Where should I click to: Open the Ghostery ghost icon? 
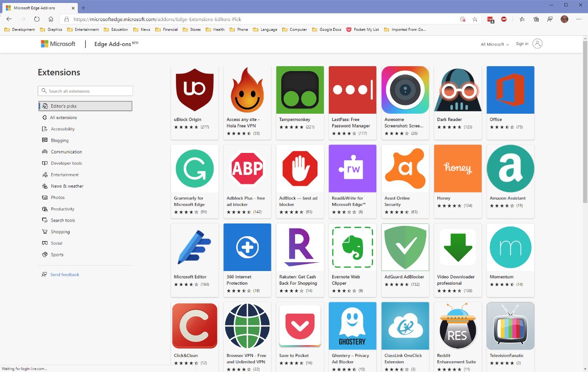[353, 326]
